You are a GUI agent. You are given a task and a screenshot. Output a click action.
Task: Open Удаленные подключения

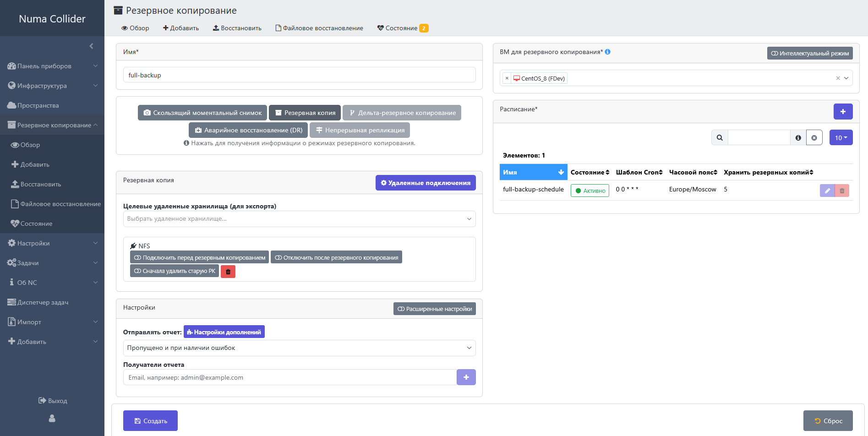pyautogui.click(x=426, y=183)
